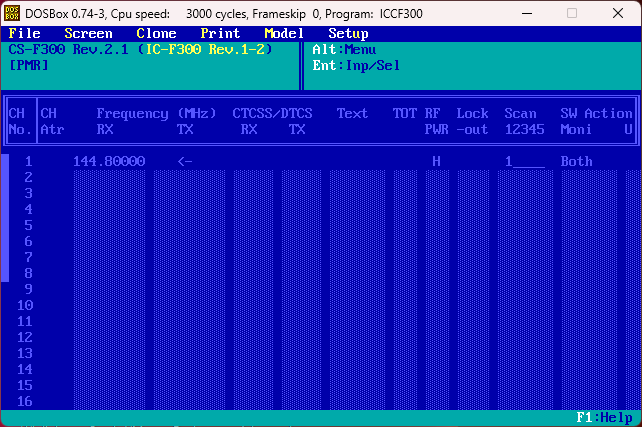Click channel number 15 row
The width and height of the screenshot is (642, 427).
25,385
